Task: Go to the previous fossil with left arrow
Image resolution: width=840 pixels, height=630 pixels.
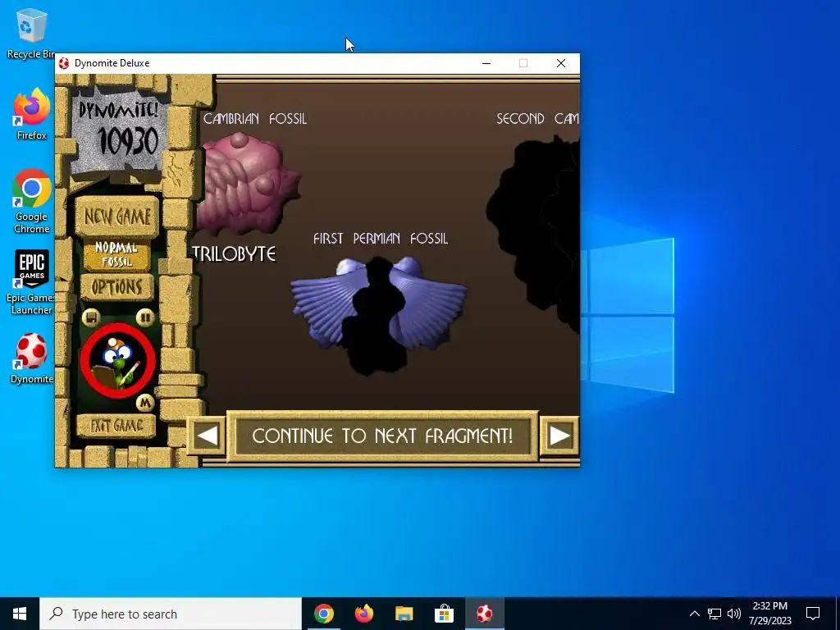Action: [x=207, y=436]
